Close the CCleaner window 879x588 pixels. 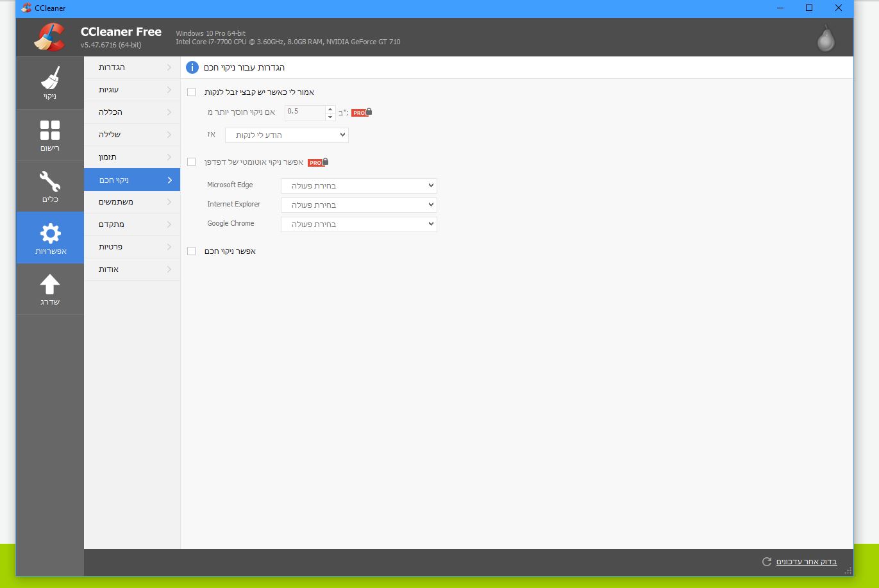[x=839, y=8]
